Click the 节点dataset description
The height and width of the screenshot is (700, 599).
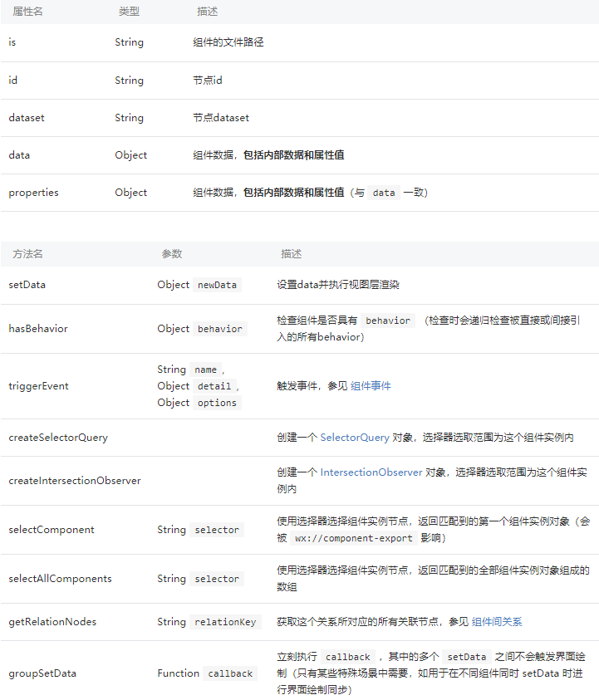click(x=221, y=118)
